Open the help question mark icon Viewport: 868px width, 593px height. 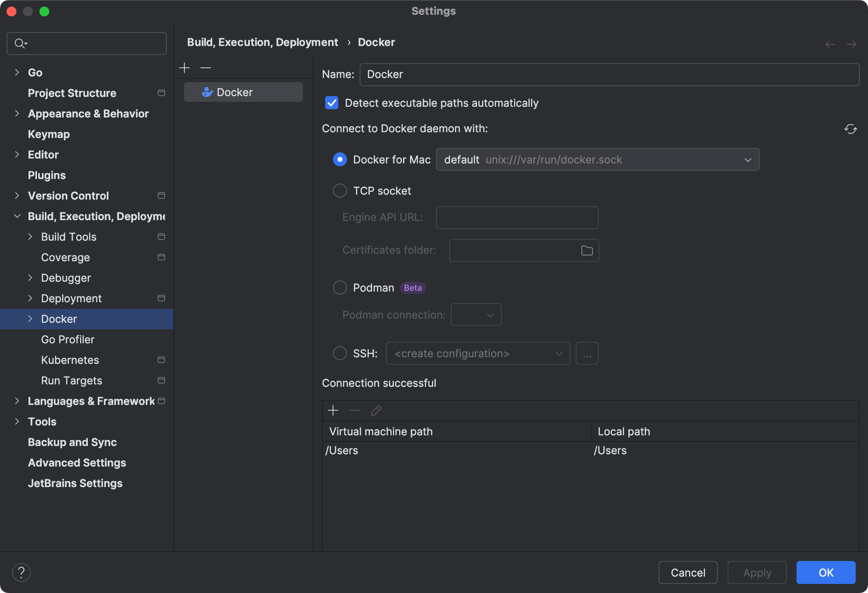pyautogui.click(x=21, y=572)
